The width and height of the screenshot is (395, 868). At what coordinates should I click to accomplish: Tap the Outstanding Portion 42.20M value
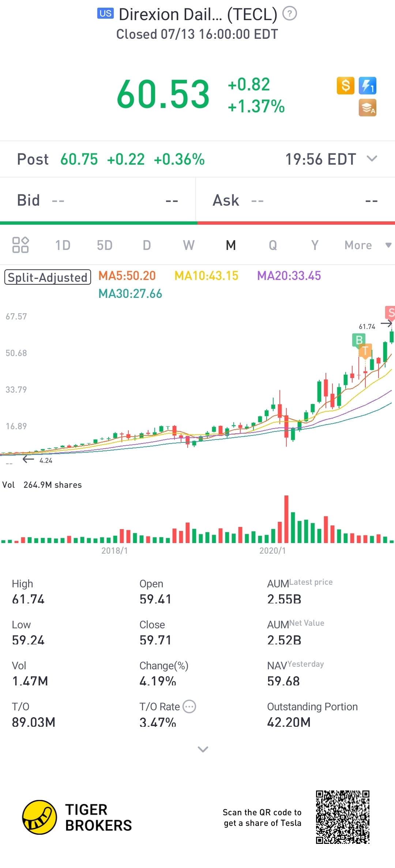tap(289, 722)
